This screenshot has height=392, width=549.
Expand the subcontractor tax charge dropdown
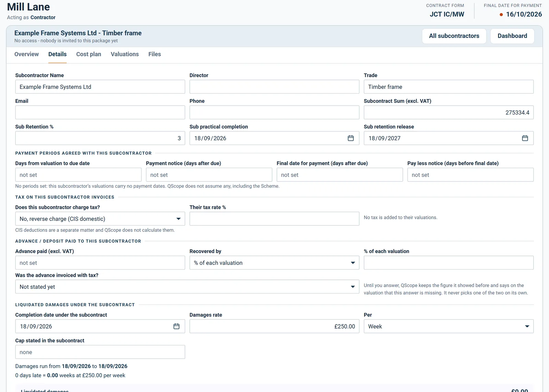pyautogui.click(x=100, y=219)
